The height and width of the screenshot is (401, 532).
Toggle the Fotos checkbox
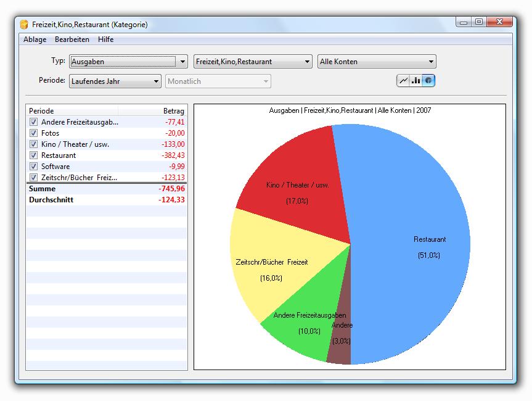[x=33, y=133]
